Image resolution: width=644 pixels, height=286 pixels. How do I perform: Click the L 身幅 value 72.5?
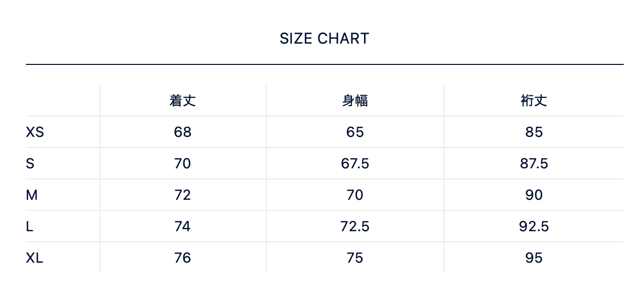355,227
